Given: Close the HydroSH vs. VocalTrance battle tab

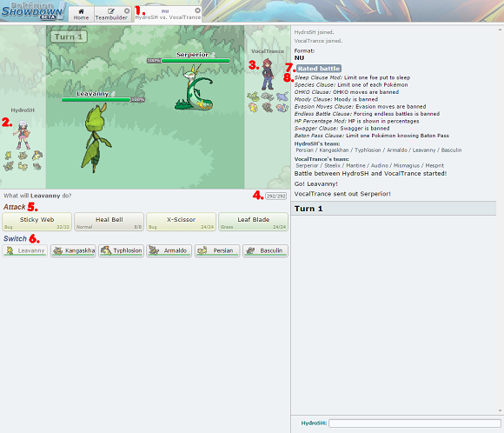Looking at the screenshot, I should (x=197, y=10).
